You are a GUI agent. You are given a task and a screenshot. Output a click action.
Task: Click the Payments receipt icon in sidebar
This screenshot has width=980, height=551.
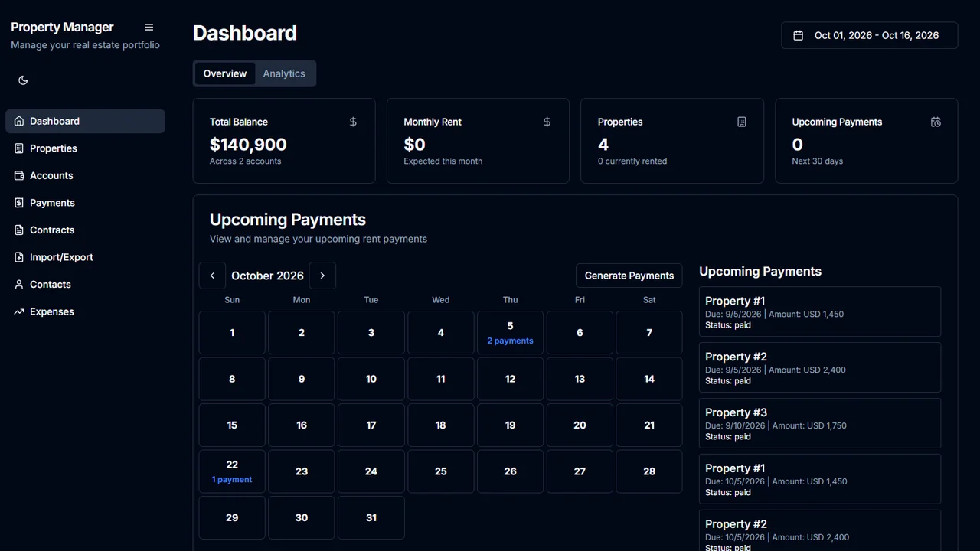19,203
